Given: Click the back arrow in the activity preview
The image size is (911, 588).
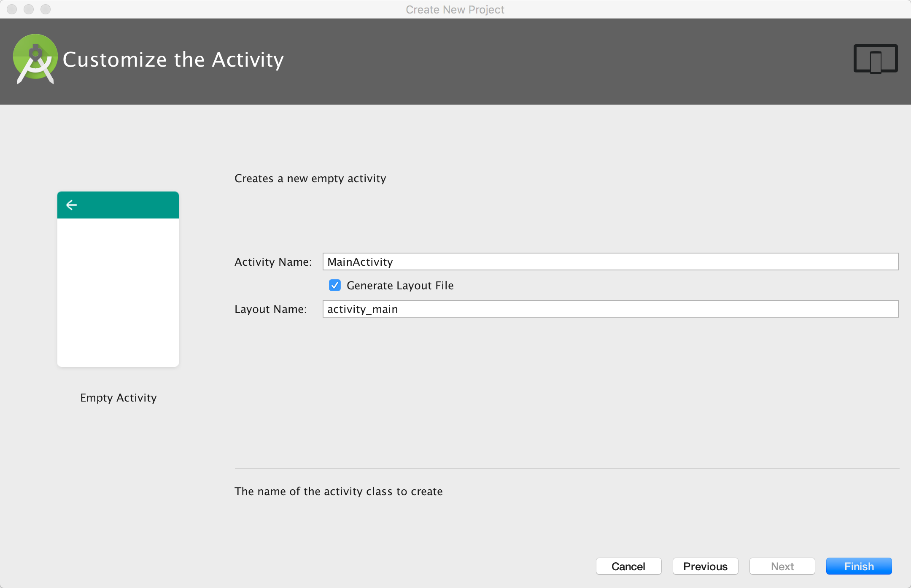Looking at the screenshot, I should pos(71,205).
